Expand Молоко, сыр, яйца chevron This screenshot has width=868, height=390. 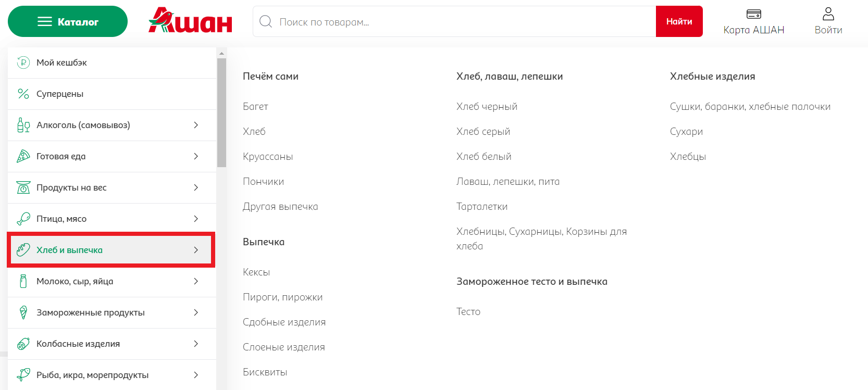[196, 281]
